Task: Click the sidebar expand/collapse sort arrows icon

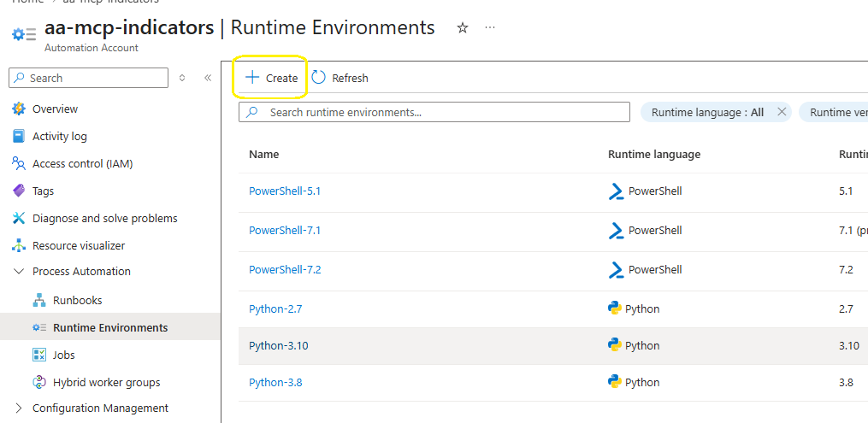Action: pyautogui.click(x=182, y=78)
